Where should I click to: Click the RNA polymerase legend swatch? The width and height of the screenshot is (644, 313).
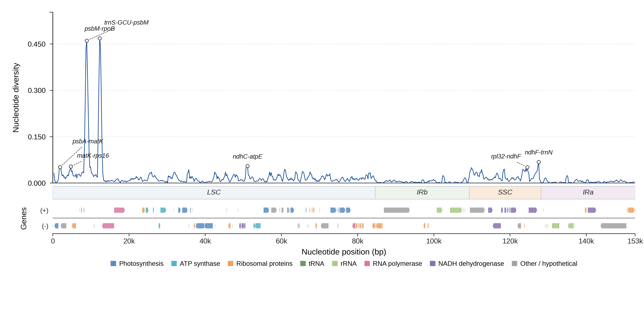coord(367,264)
